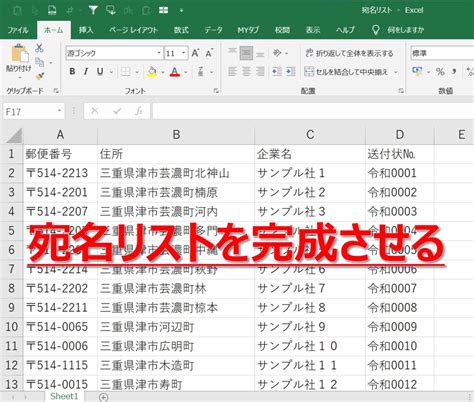This screenshot has width=474, height=402.
Task: Open the データ (Data) ribbon tab
Action: pyautogui.click(x=213, y=30)
